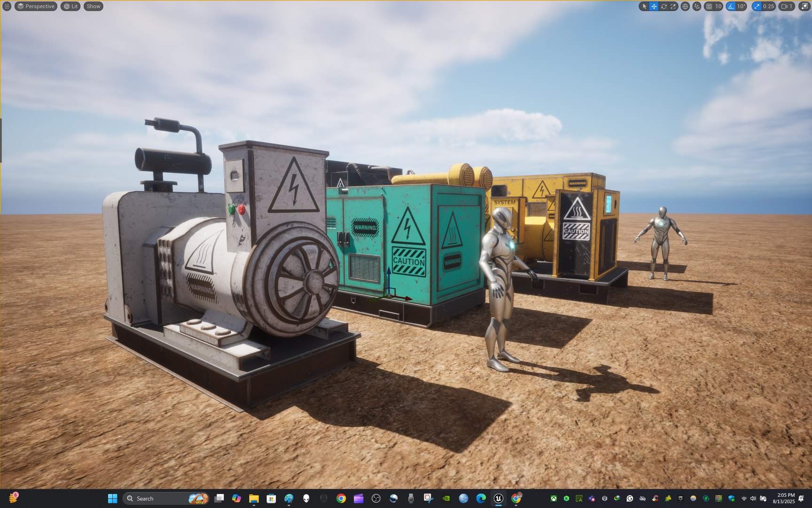Open the scale snap 0.25 dropdown
Image resolution: width=812 pixels, height=508 pixels.
tap(769, 6)
